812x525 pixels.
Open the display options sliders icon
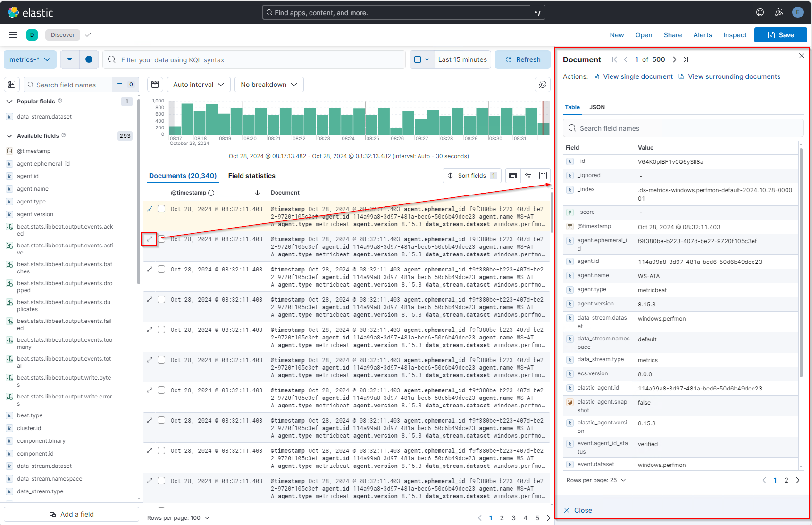(x=528, y=176)
